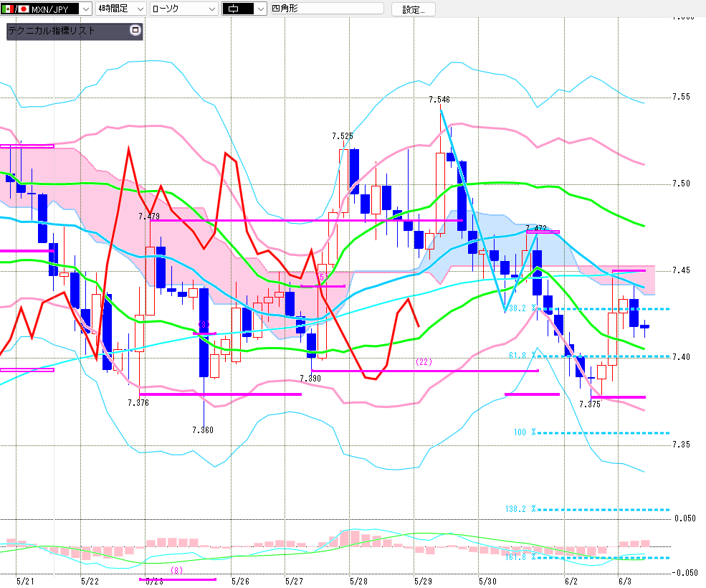Click the 7.390 price label
The image size is (706, 588).
[310, 379]
